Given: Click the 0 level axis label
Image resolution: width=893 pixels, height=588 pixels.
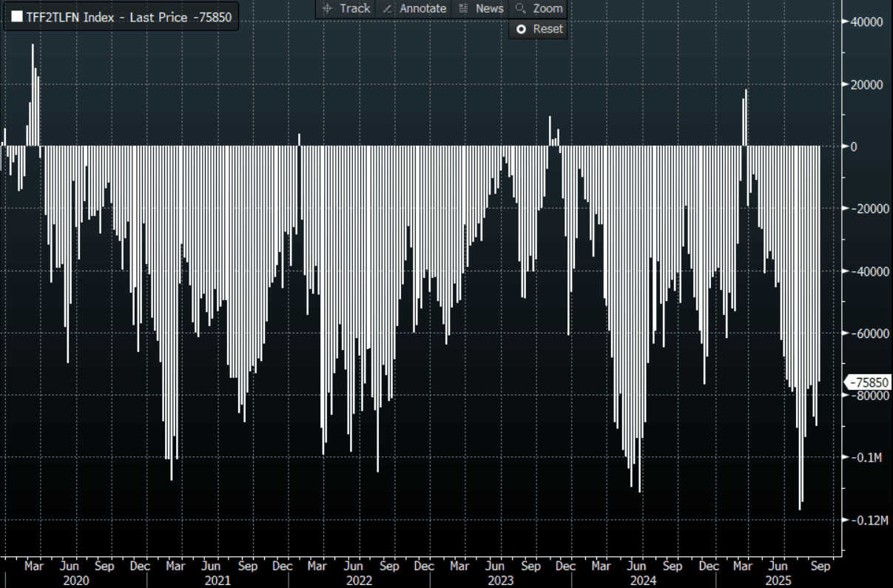Looking at the screenshot, I should pos(854,146).
